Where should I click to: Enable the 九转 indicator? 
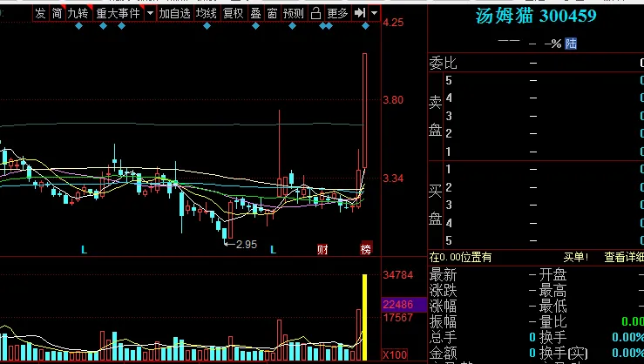78,13
